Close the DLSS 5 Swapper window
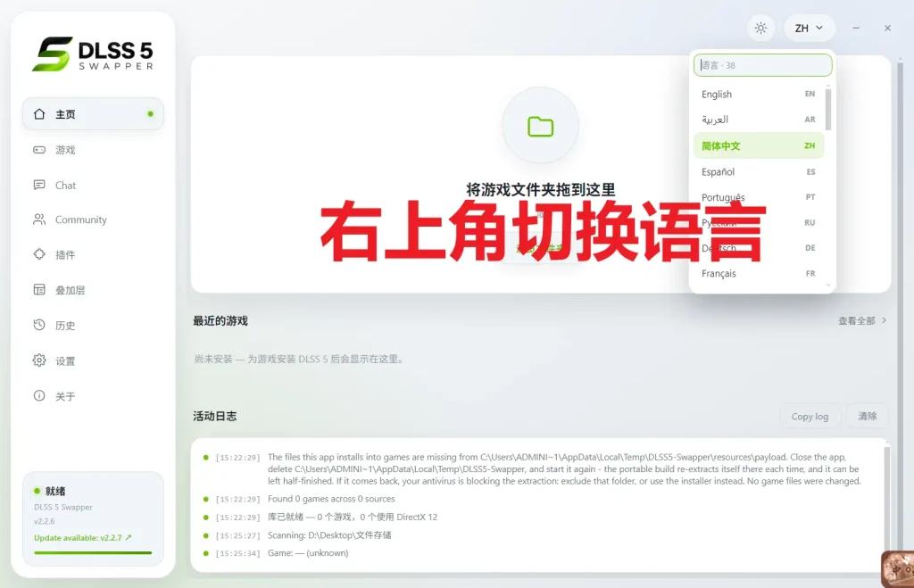This screenshot has height=588, width=914. [x=887, y=28]
